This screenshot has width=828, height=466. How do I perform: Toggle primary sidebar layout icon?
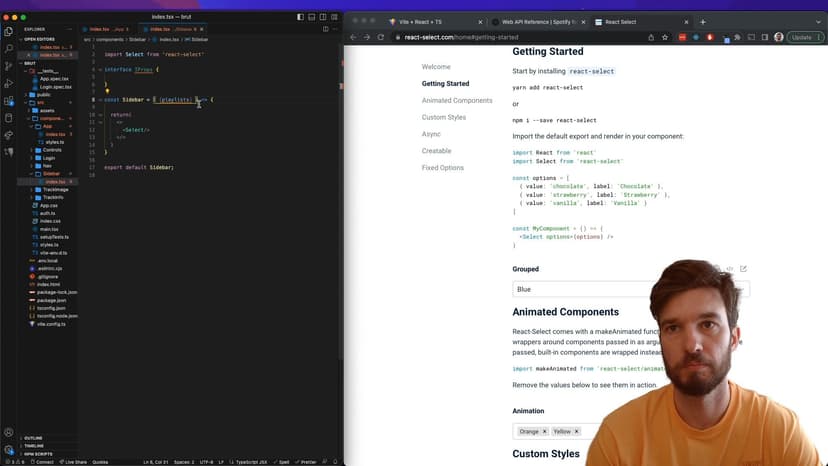[x=302, y=17]
